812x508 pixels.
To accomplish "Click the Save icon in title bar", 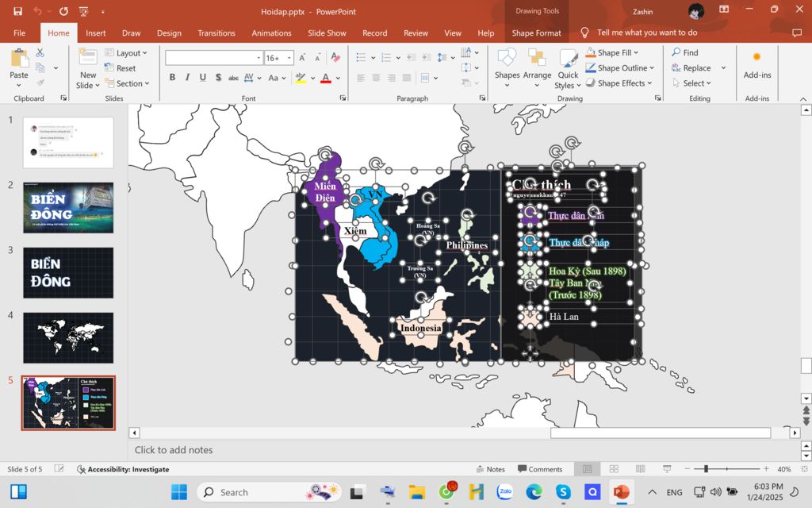I will pos(17,11).
